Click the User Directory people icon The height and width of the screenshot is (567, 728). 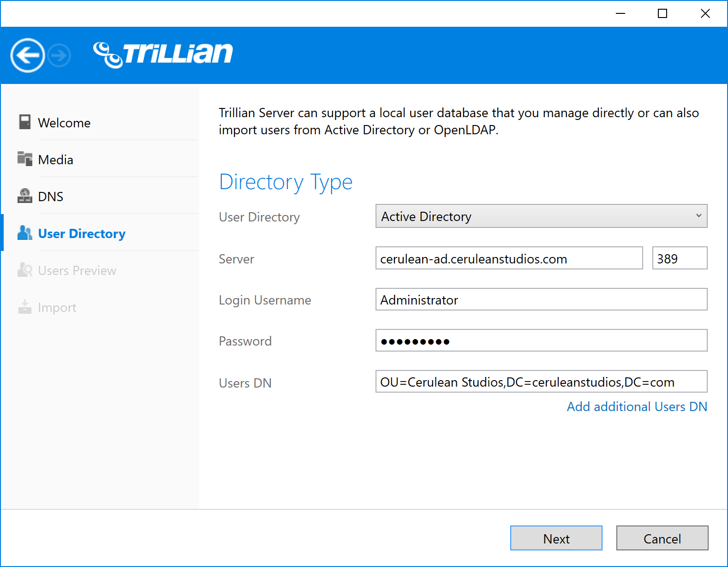[25, 233]
